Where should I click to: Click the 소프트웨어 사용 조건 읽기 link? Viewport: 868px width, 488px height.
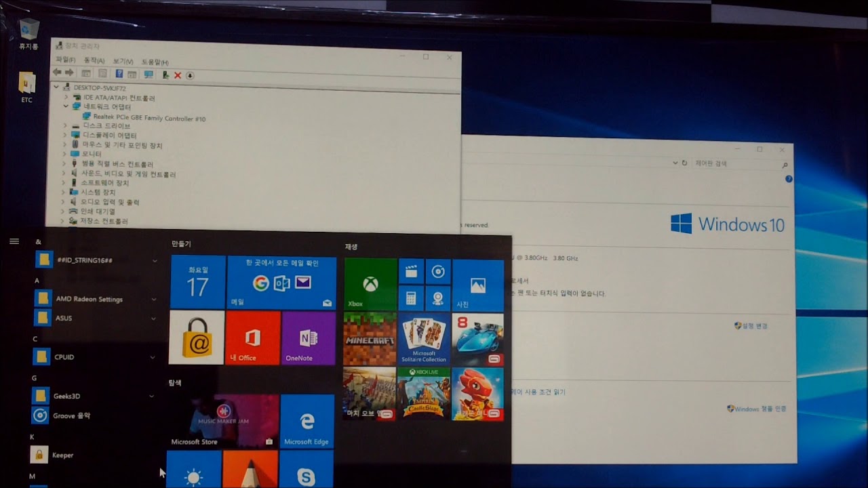click(538, 392)
